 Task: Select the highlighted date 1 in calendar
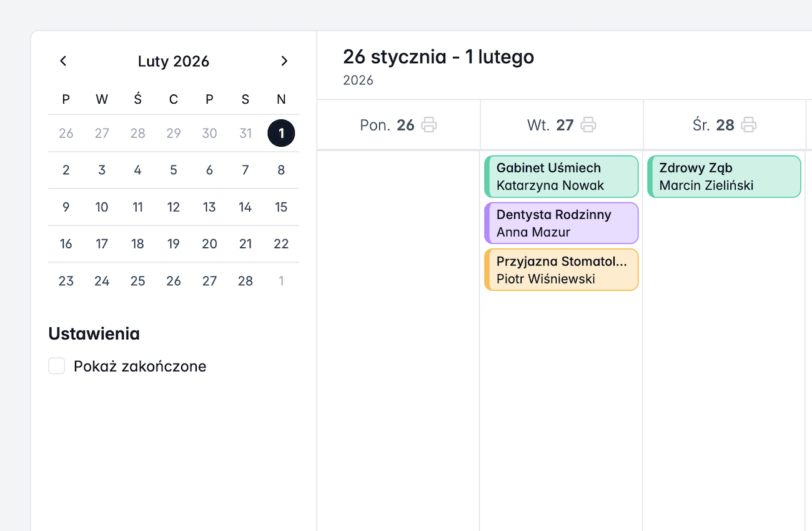click(281, 133)
